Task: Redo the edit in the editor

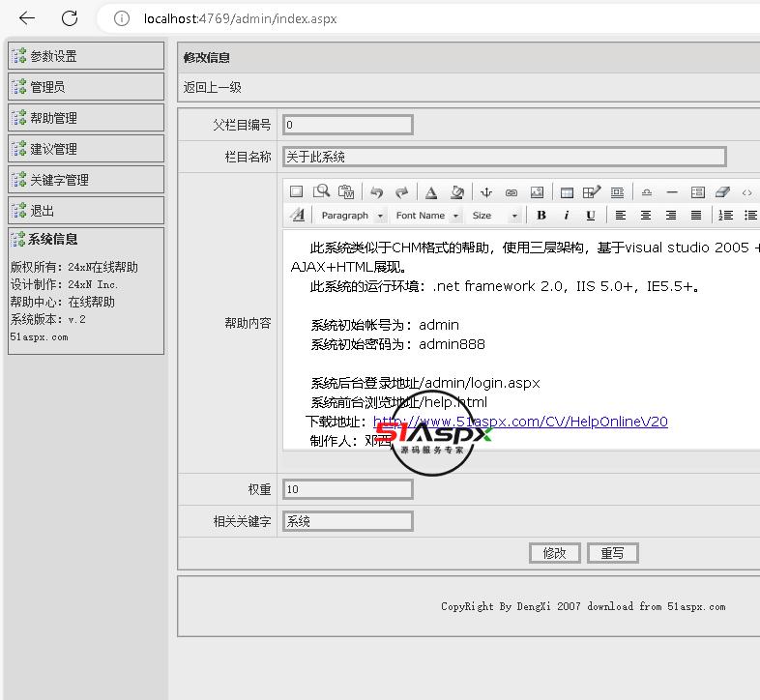Action: tap(401, 192)
